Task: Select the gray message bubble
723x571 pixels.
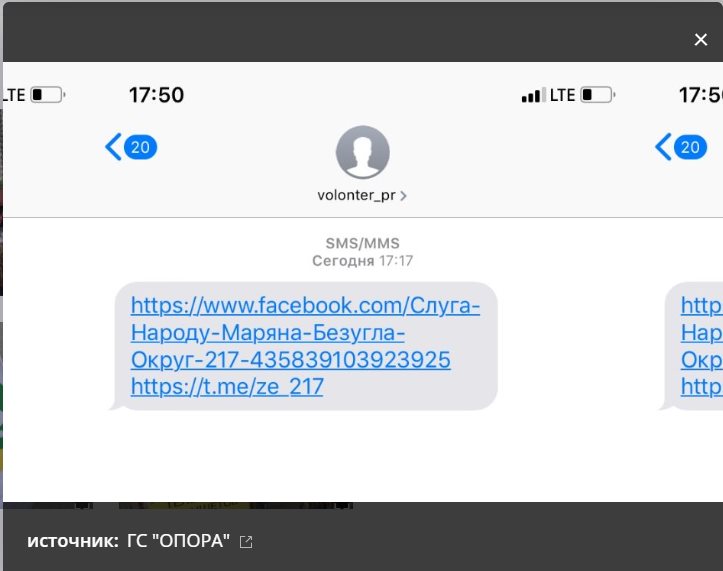Action: (304, 346)
